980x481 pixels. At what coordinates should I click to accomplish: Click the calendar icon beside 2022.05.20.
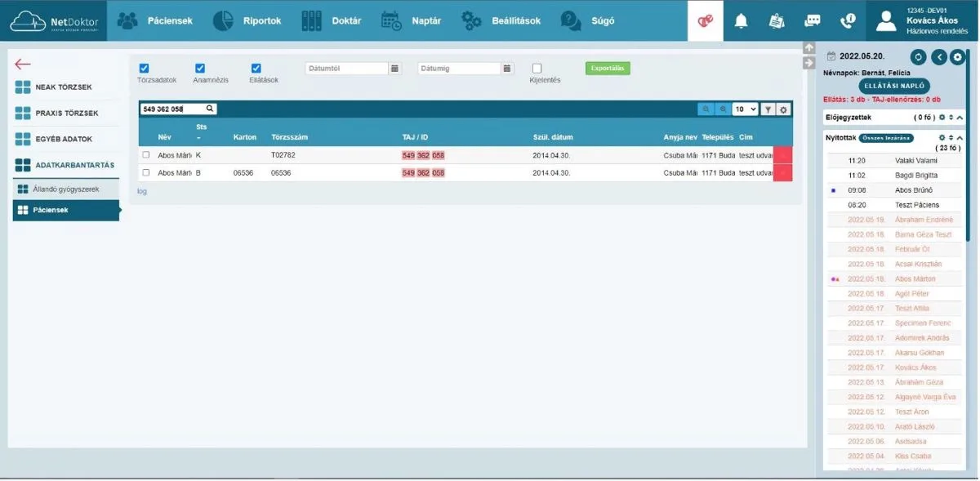831,56
